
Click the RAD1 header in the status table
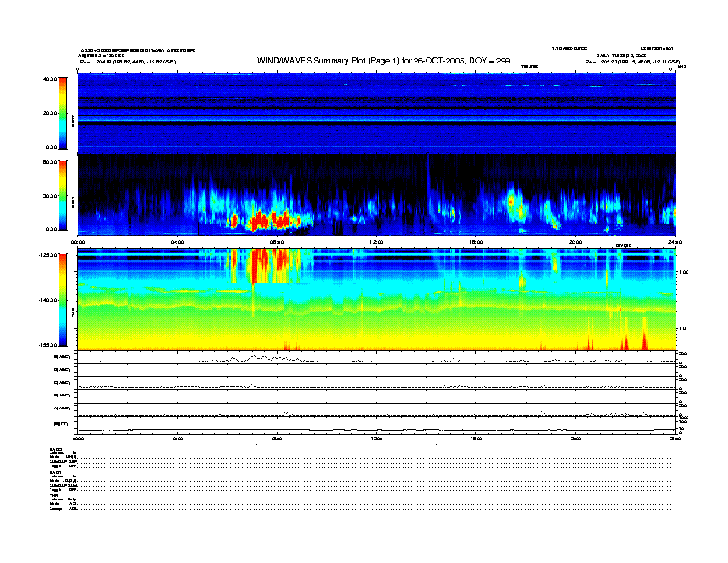[x=55, y=472]
